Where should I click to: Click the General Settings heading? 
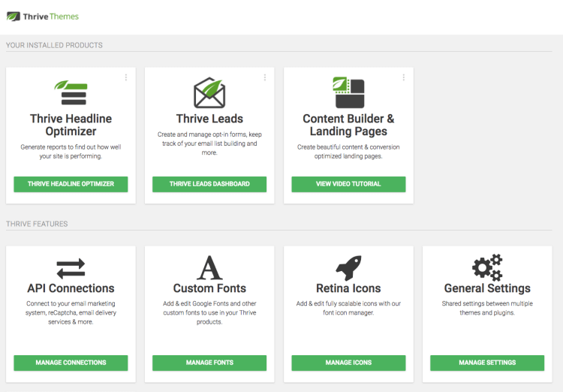(487, 288)
